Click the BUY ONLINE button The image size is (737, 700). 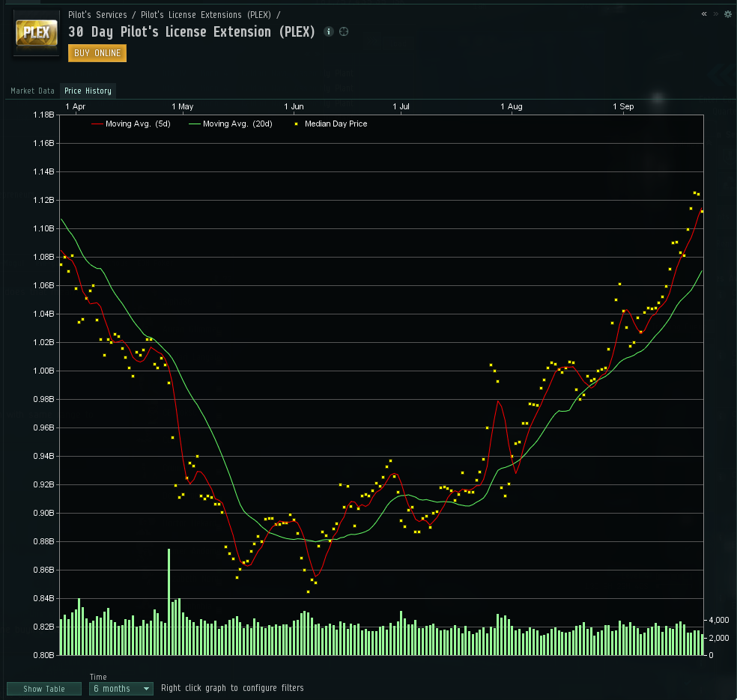coord(97,53)
